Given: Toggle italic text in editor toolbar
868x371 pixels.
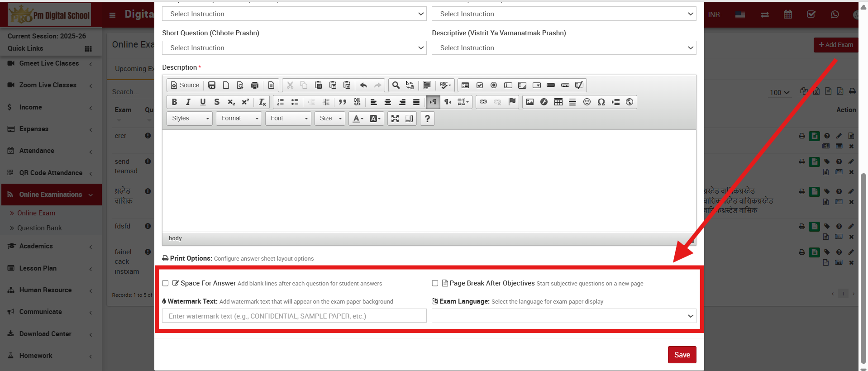Looking at the screenshot, I should [x=188, y=102].
